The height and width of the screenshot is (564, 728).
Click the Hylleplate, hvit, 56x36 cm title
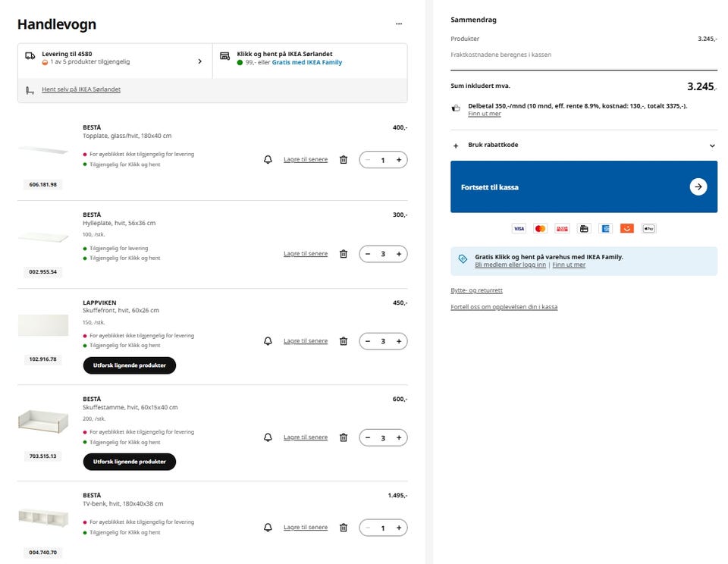pos(119,223)
